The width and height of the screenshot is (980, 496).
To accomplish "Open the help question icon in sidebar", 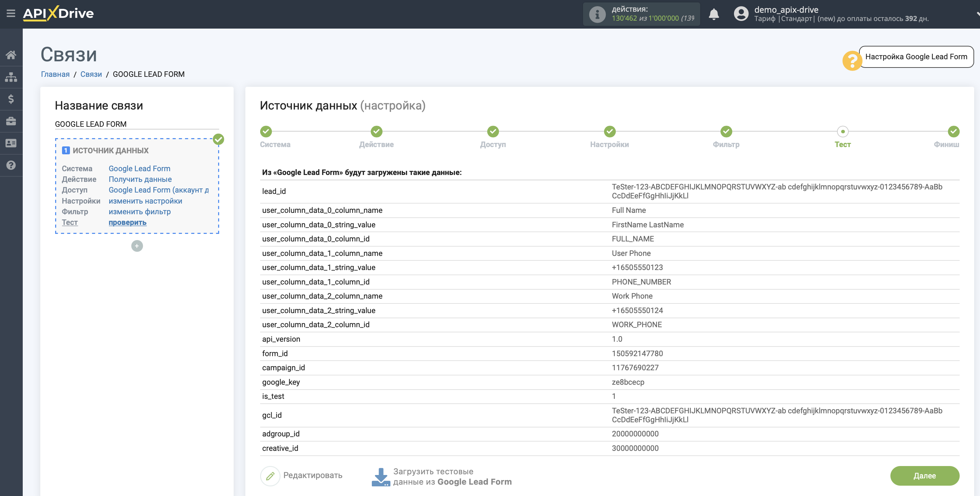I will [11, 165].
